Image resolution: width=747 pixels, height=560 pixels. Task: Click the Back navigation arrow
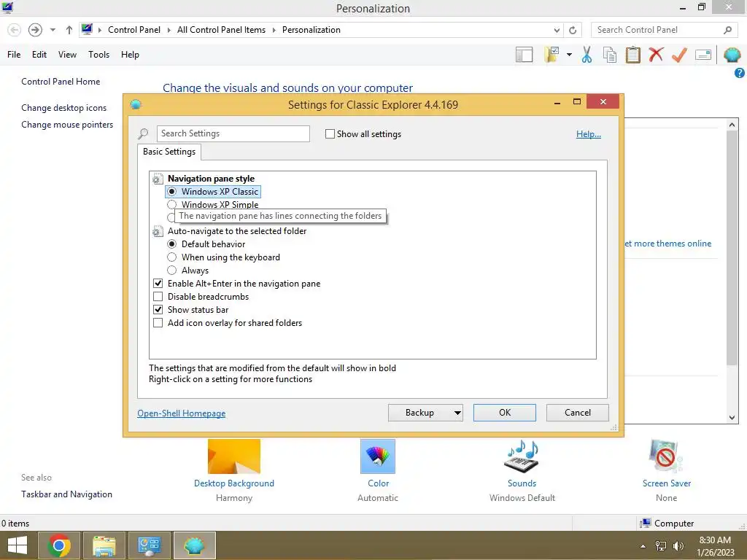(15, 30)
